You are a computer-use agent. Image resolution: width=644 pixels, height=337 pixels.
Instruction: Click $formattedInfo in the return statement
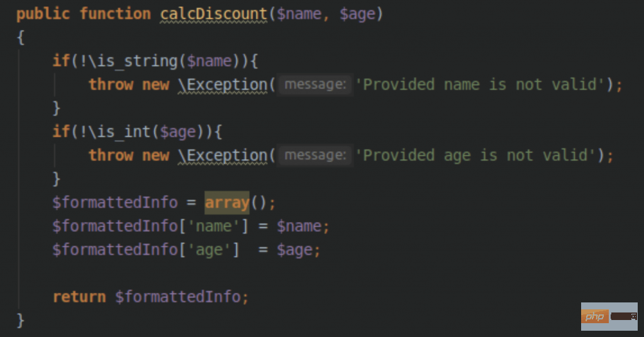coord(178,297)
